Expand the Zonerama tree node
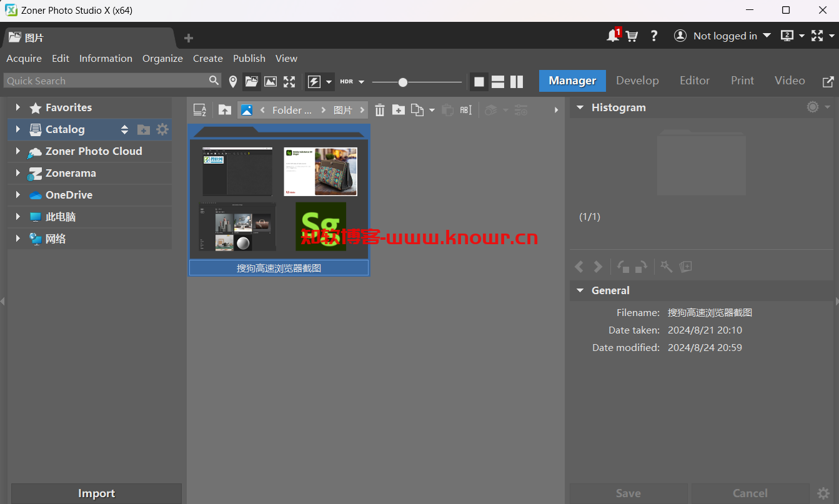Screen dimensions: 839x504 [17, 173]
